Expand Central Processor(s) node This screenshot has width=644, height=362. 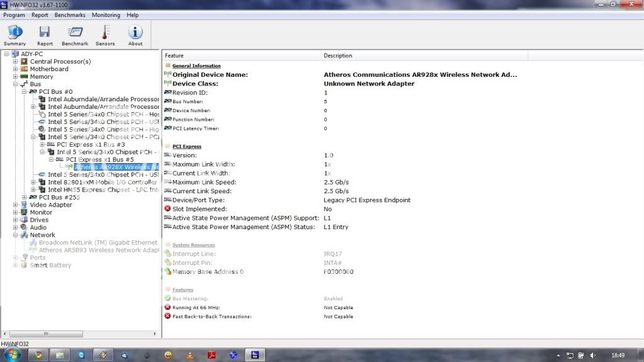pyautogui.click(x=15, y=61)
